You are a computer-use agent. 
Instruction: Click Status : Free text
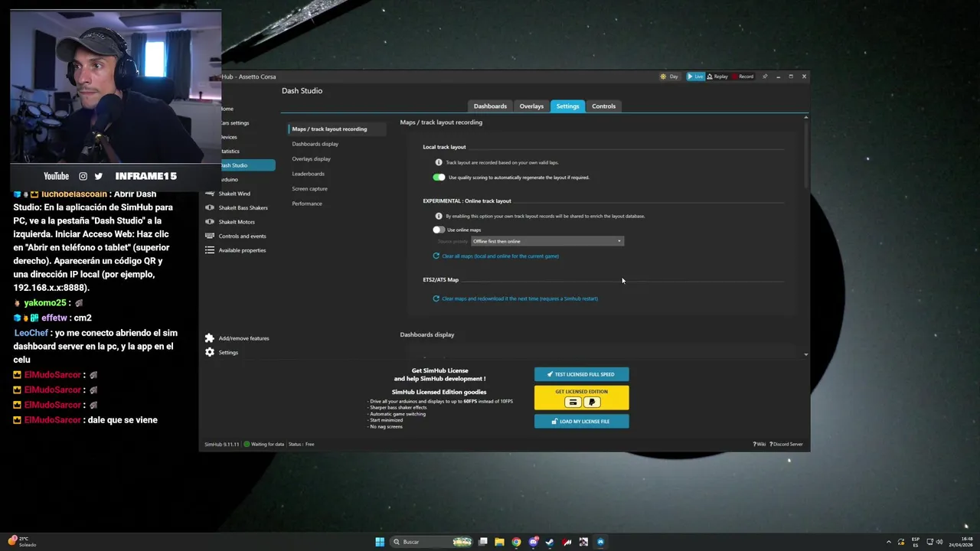click(x=301, y=444)
